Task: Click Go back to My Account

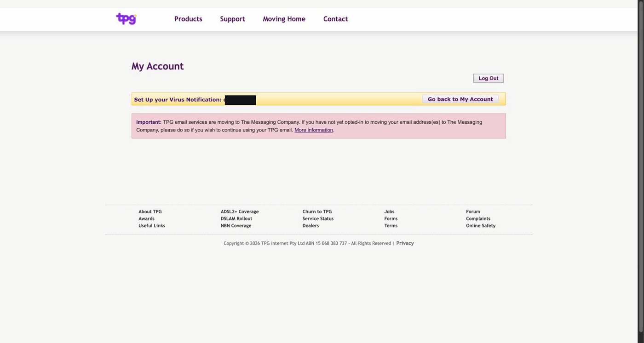Action: pyautogui.click(x=460, y=99)
